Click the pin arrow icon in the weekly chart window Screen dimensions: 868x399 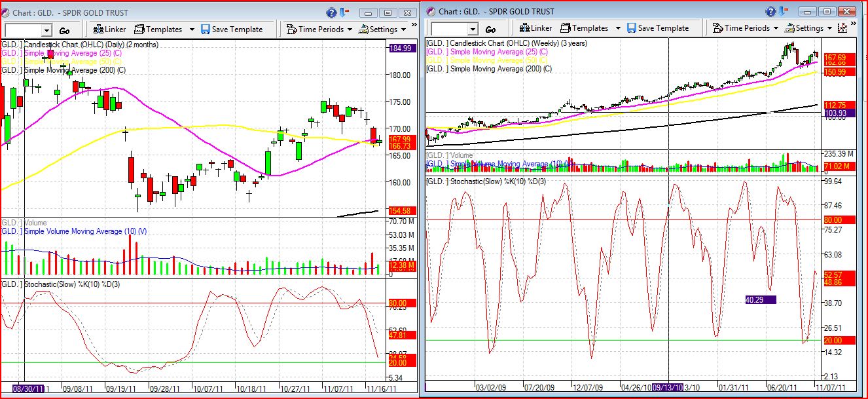point(784,11)
